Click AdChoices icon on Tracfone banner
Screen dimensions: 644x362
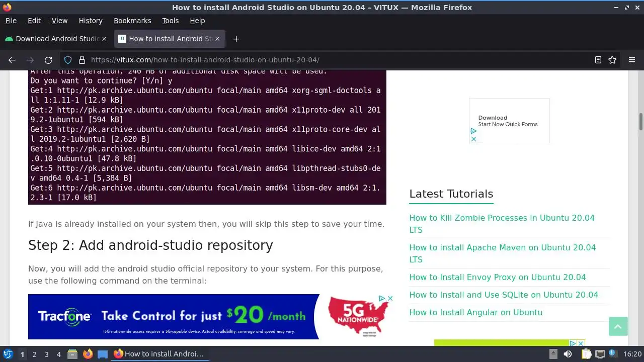point(382,298)
